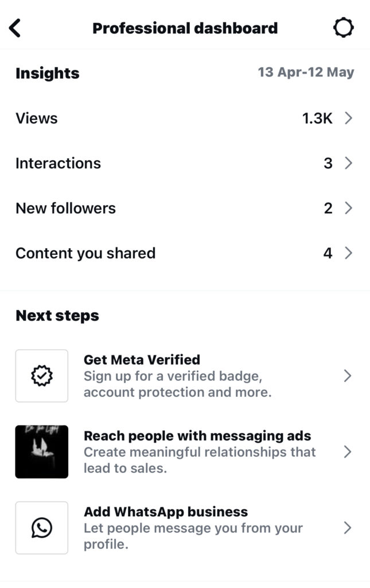Open the Content you shared label
This screenshot has width=370, height=588.
(x=85, y=253)
